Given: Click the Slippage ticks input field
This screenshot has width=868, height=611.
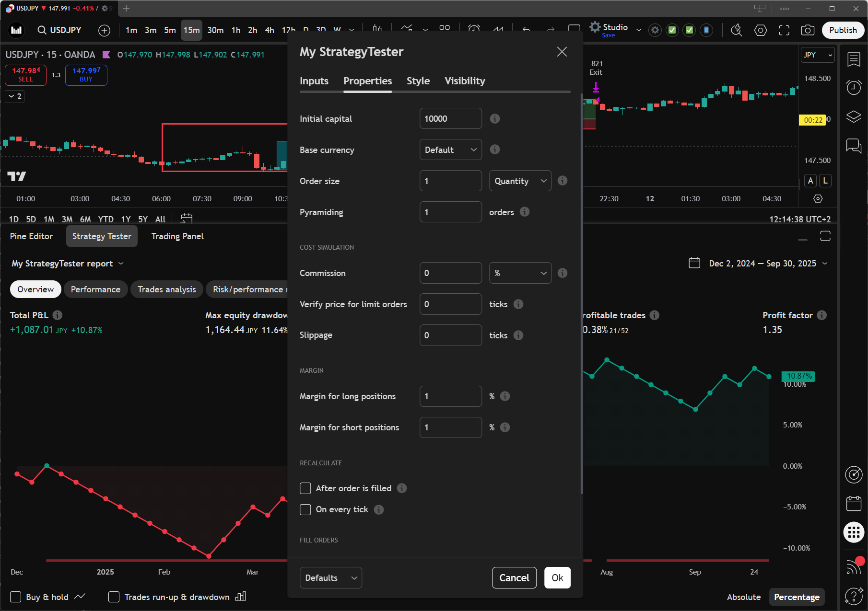Looking at the screenshot, I should 451,335.
